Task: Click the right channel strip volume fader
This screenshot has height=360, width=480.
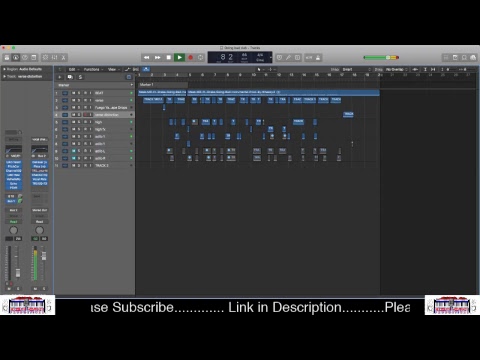Action: [x=43, y=256]
